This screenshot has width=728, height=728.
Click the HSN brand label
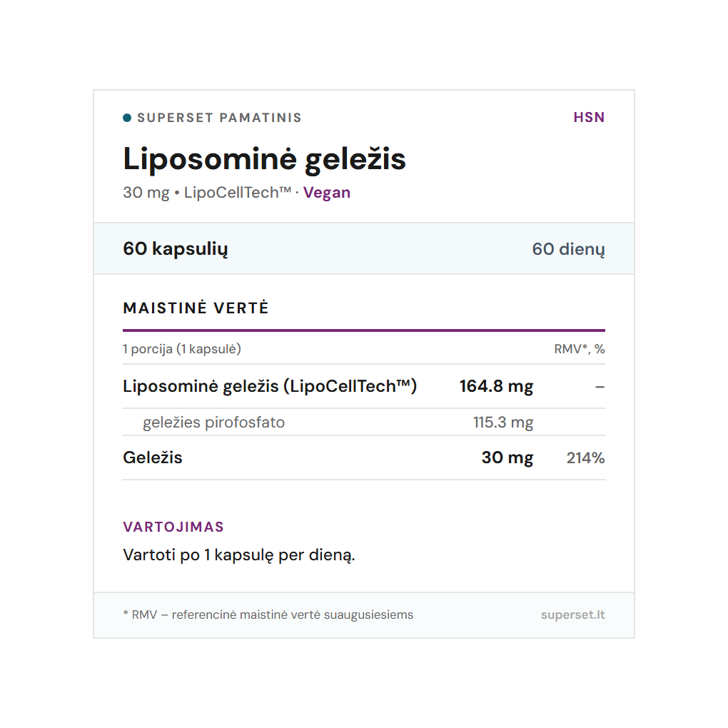click(589, 118)
